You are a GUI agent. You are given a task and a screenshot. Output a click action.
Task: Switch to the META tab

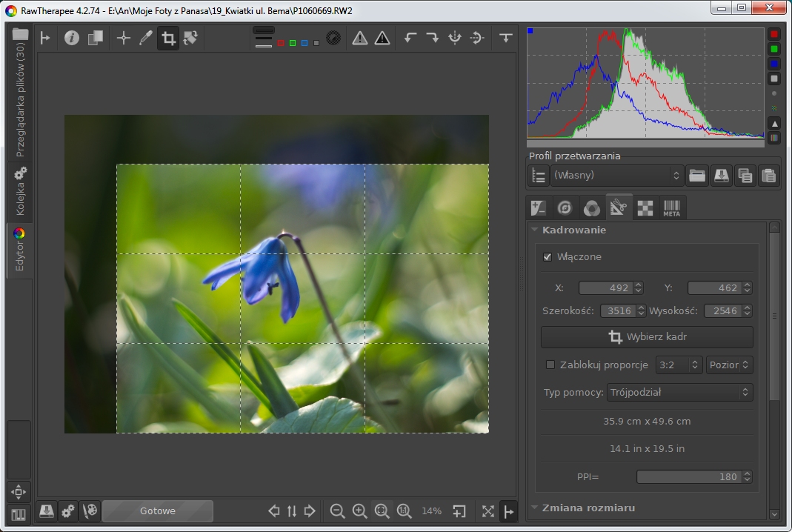(x=671, y=208)
